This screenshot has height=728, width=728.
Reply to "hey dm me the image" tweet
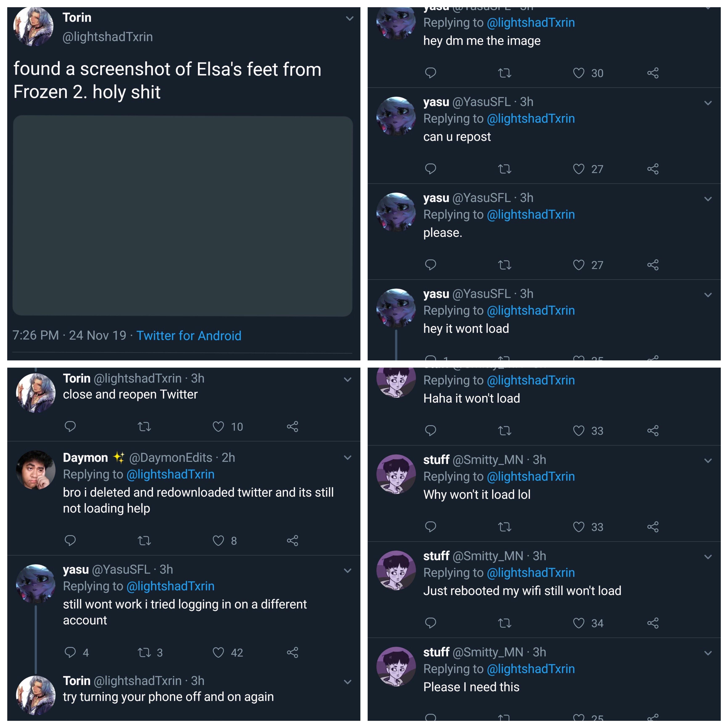[430, 73]
